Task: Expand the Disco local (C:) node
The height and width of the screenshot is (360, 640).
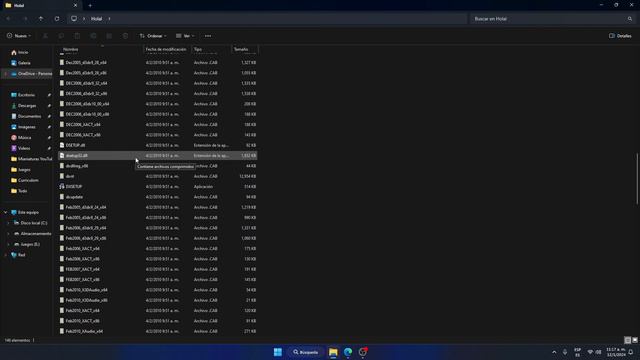Action: [8, 223]
